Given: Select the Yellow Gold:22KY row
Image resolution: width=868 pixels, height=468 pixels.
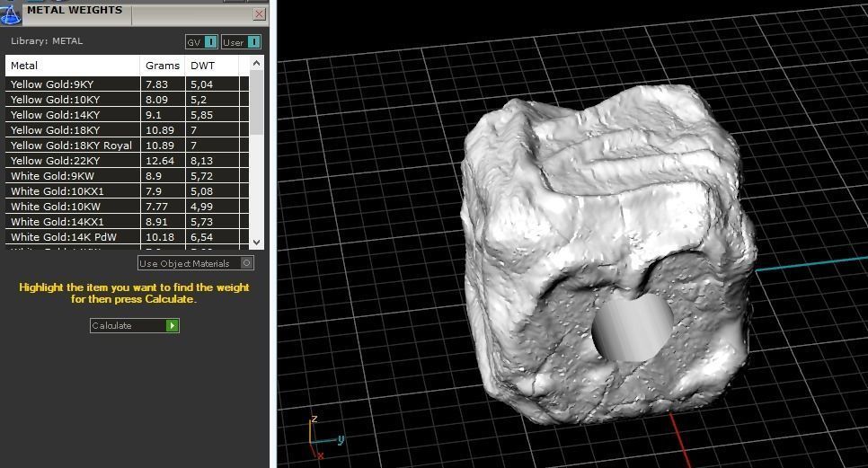Looking at the screenshot, I should 128,161.
